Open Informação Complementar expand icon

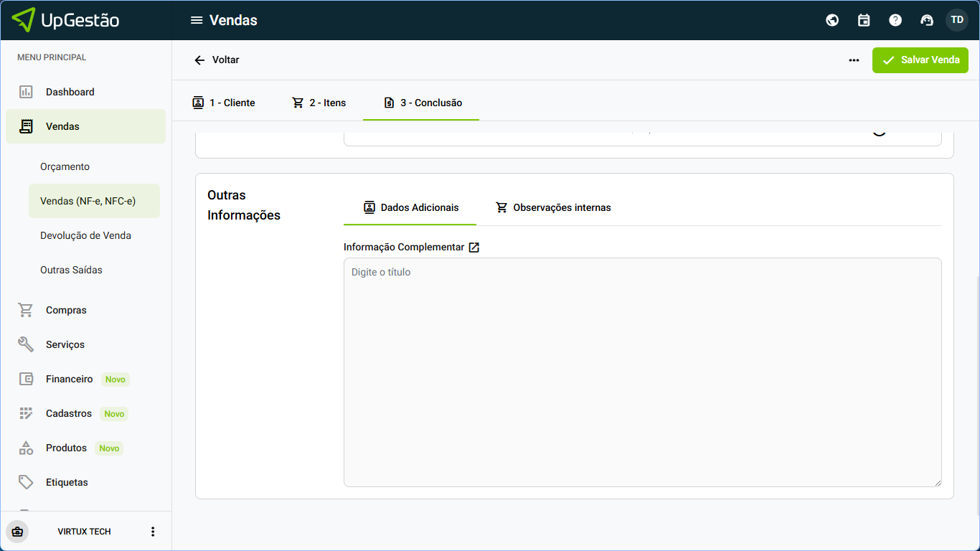474,247
